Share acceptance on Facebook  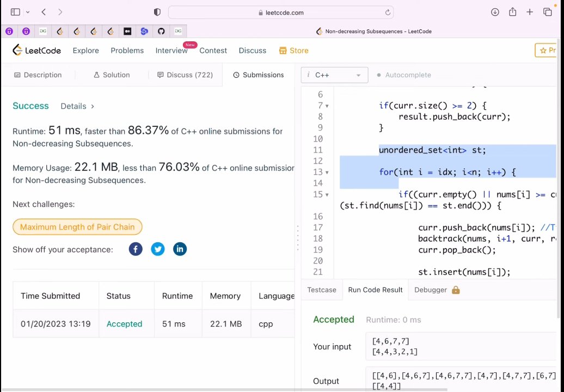pyautogui.click(x=136, y=249)
